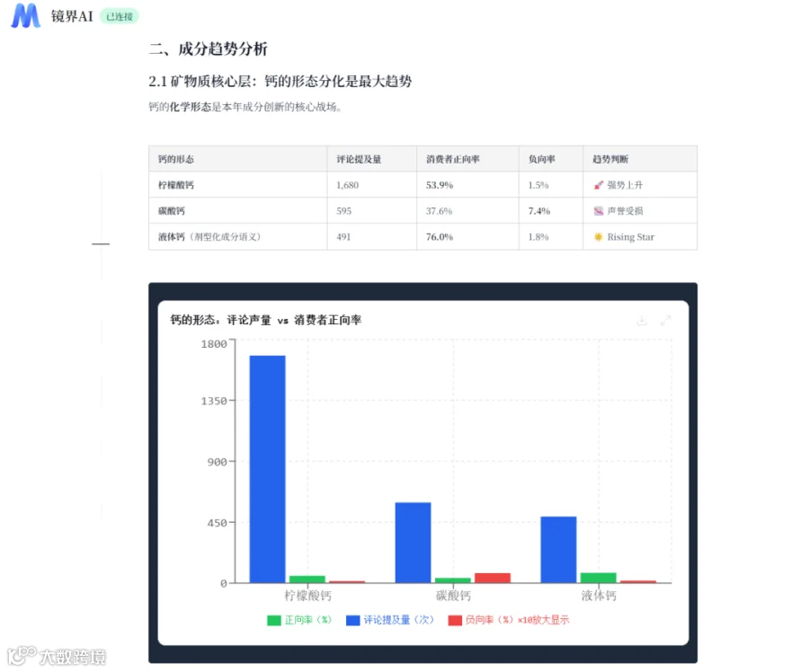Screen dimensions: 809x672
Task: Click the red 碳酸钙 negative-rate bar
Action: (493, 578)
